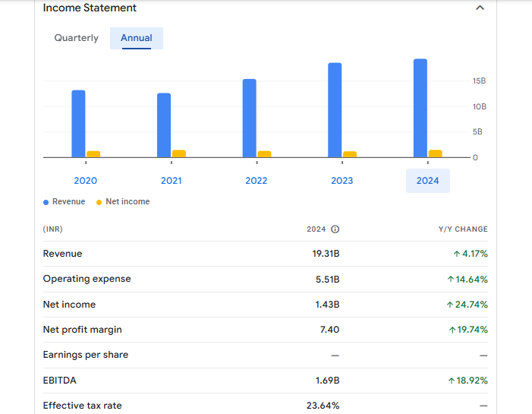
Task: Click the 7.40 net profit margin value
Action: [329, 330]
